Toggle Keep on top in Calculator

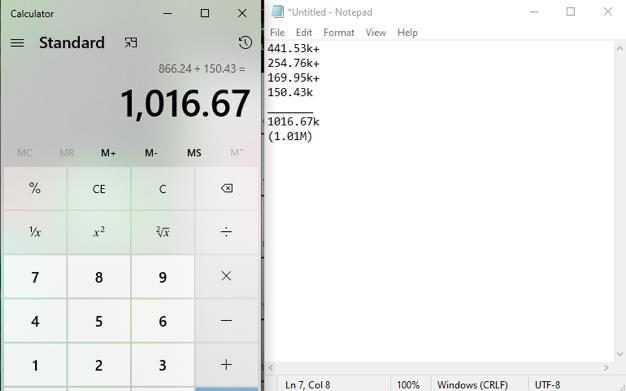pos(131,42)
